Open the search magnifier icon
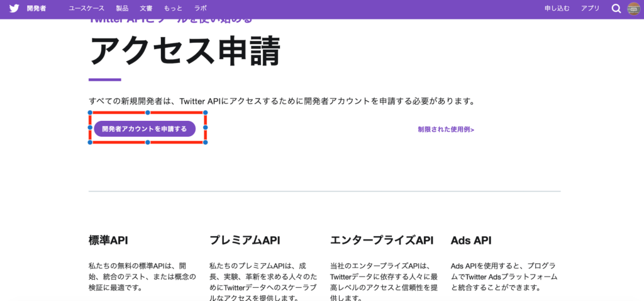The image size is (644, 301). click(616, 9)
